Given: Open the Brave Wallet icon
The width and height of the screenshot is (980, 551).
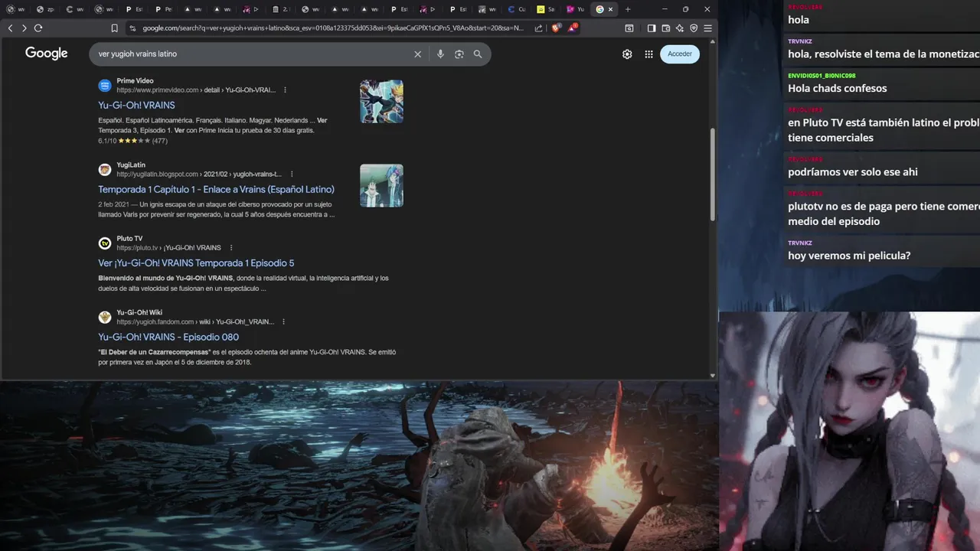Looking at the screenshot, I should pyautogui.click(x=666, y=28).
